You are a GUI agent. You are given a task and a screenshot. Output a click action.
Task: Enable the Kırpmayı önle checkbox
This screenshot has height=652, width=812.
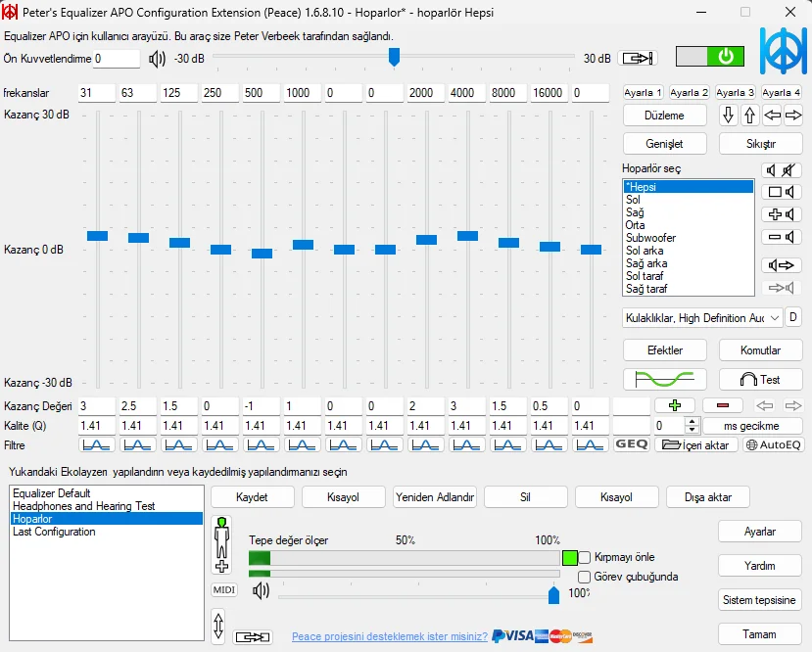tap(584, 557)
